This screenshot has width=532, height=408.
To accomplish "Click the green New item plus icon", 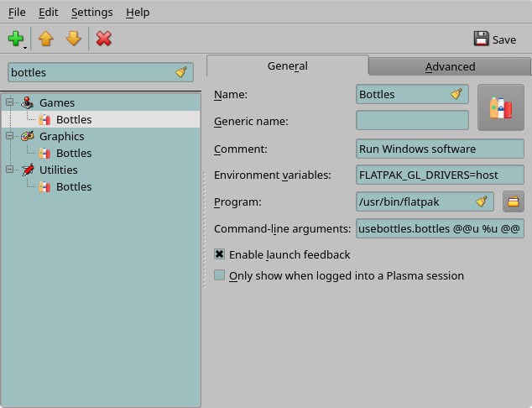I will (15, 39).
